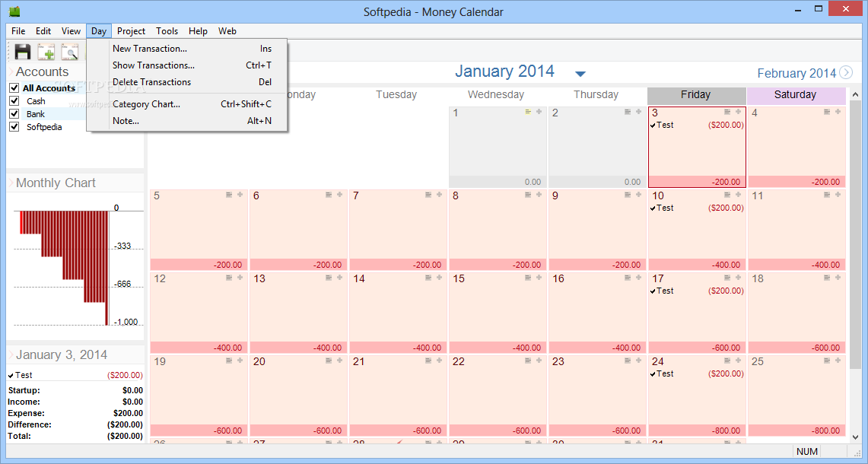Click the calendar scrollbar up arrow
The width and height of the screenshot is (868, 464).
(855, 94)
